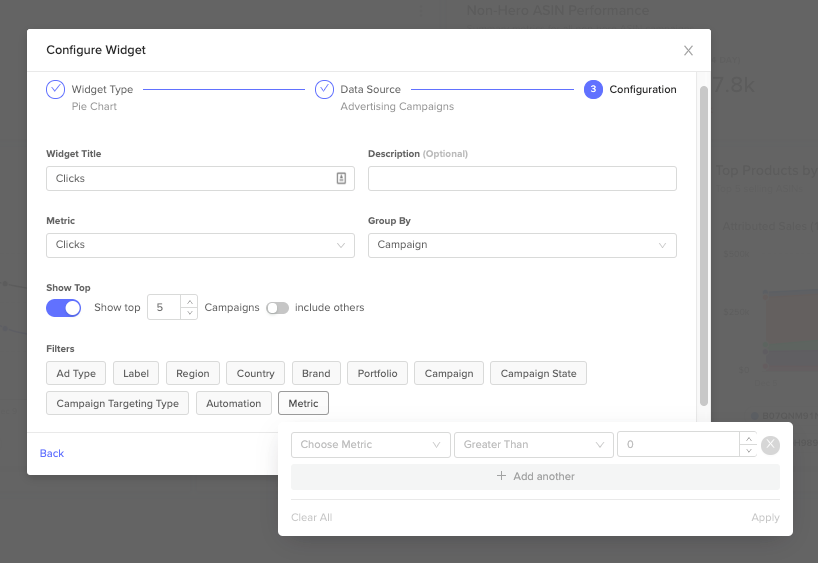Viewport: 818px width, 563px height.
Task: Select the Label filter
Action: point(136,374)
